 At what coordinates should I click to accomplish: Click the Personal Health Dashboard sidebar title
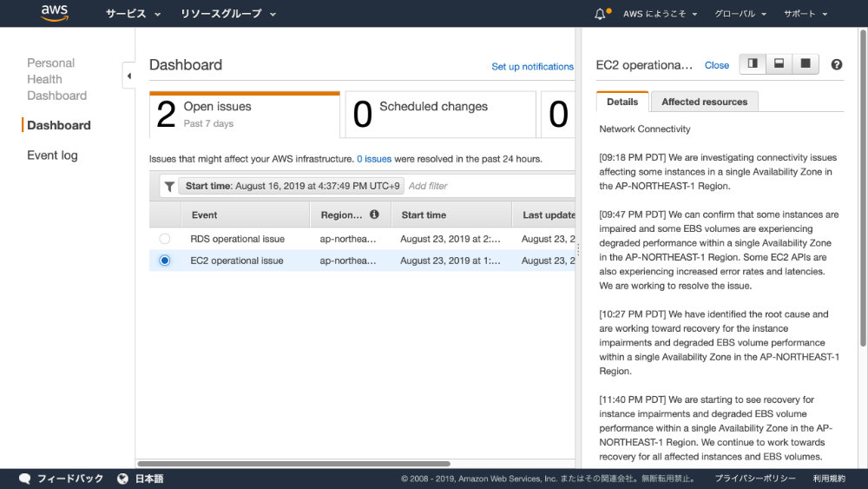56,79
